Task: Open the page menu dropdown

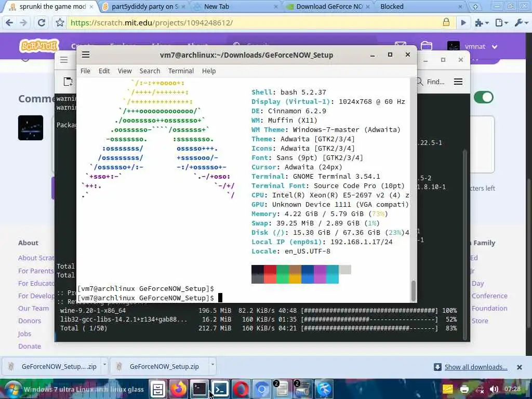Action: coord(501,23)
